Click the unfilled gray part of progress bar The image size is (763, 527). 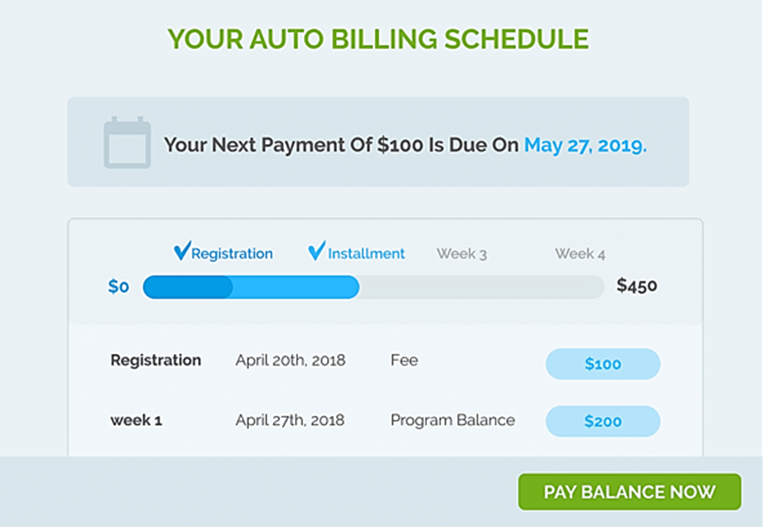(x=480, y=287)
